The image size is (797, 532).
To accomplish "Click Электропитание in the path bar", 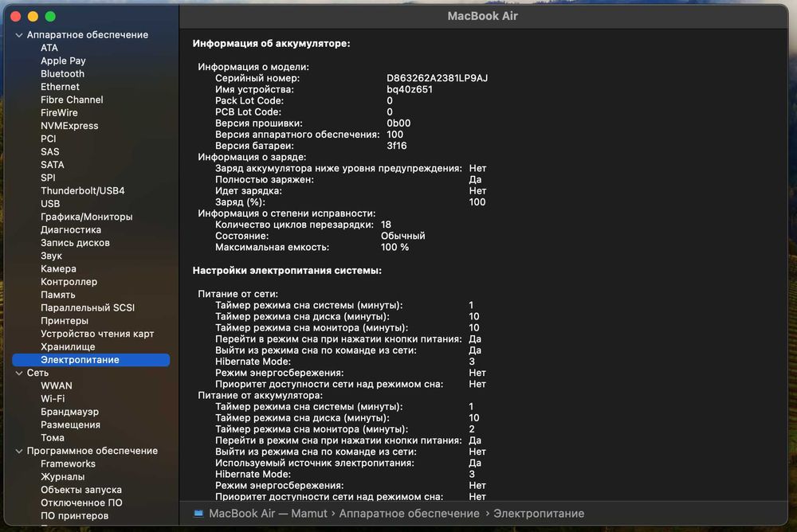I will (539, 514).
